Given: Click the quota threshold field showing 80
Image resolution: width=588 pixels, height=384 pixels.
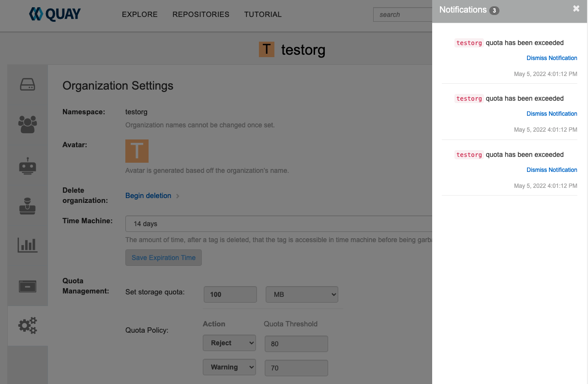Looking at the screenshot, I should tap(296, 344).
